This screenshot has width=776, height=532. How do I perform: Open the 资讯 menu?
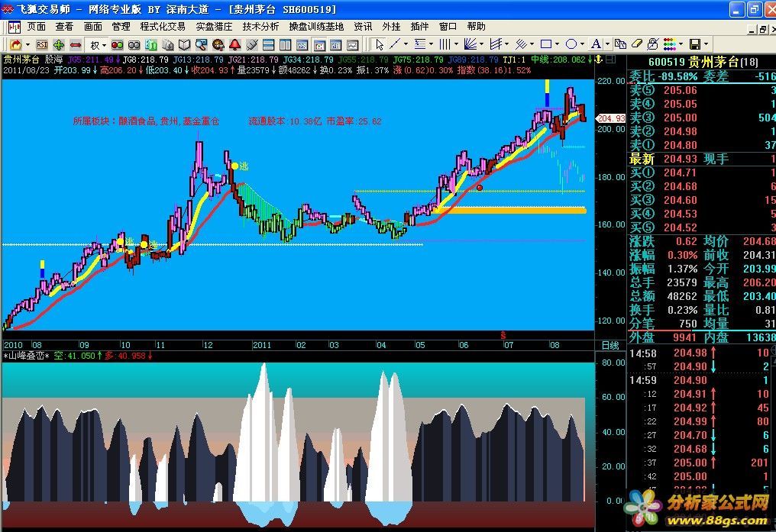click(x=363, y=26)
